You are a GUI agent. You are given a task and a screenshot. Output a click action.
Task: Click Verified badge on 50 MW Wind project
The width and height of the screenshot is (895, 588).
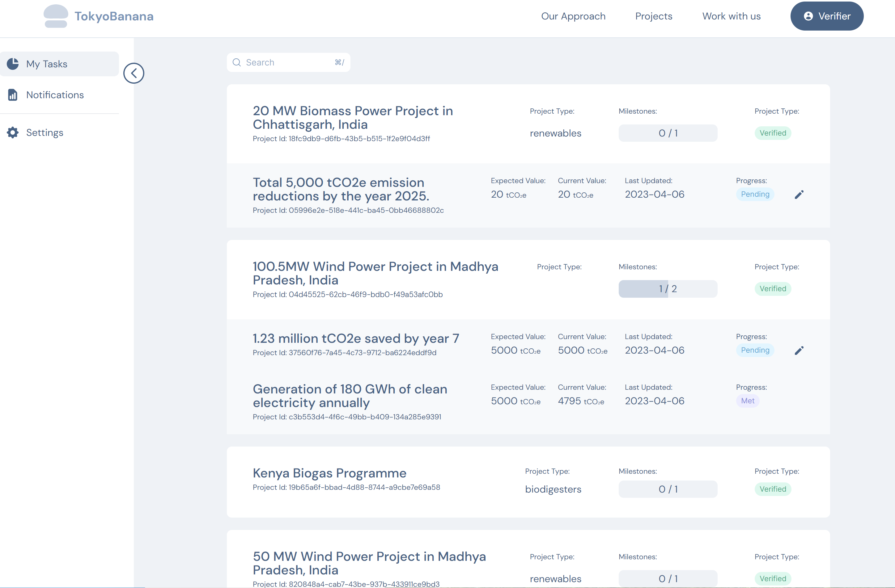(x=773, y=579)
